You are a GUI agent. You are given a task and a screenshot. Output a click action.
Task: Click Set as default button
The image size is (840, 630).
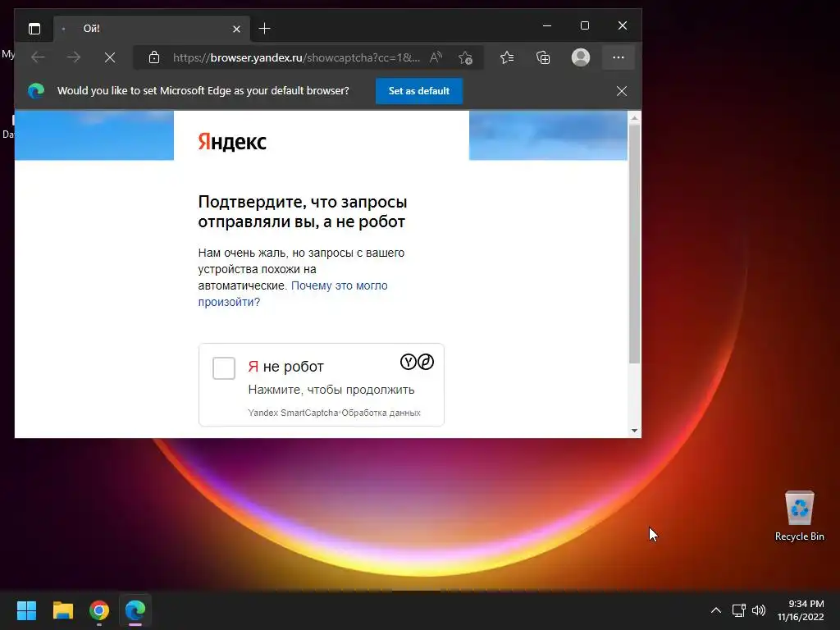(419, 91)
